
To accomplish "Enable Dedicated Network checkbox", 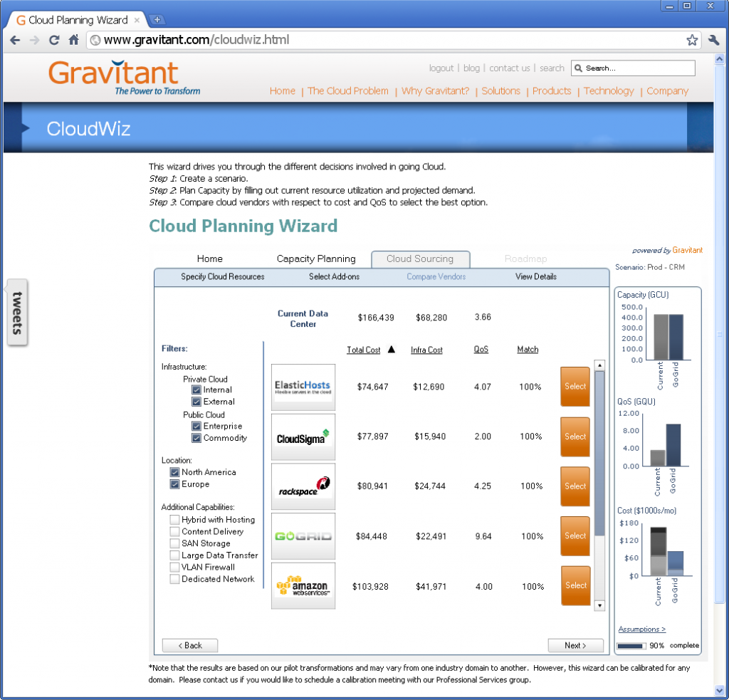I will [174, 579].
